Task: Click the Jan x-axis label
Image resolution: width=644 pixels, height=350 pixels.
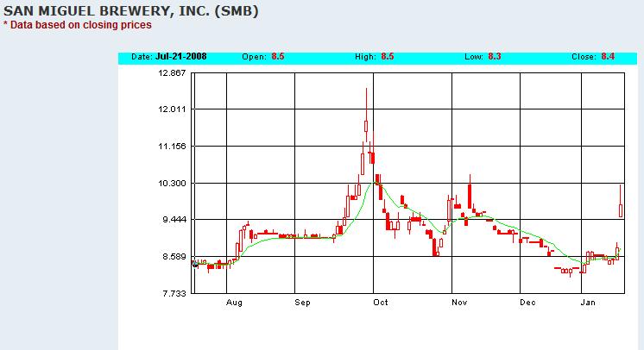Action: click(x=588, y=303)
